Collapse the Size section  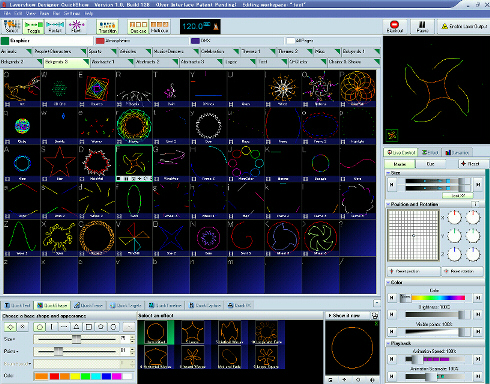pos(388,173)
